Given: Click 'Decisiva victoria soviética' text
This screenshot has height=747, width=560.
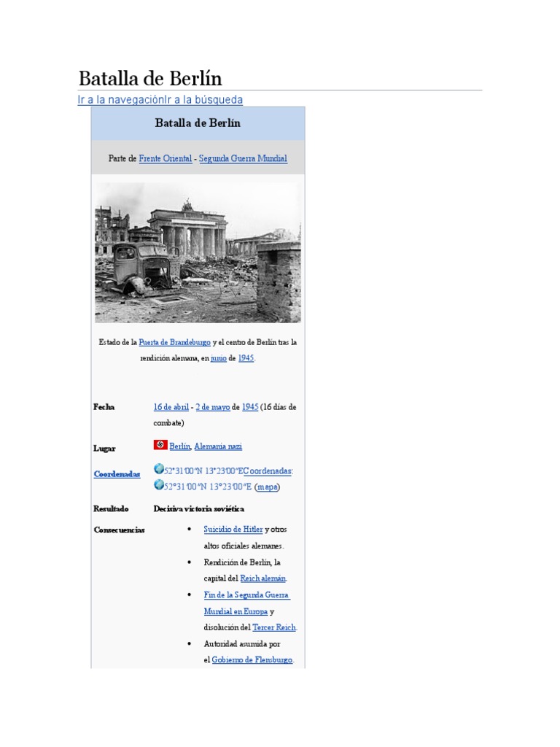Looking at the screenshot, I should pos(198,508).
